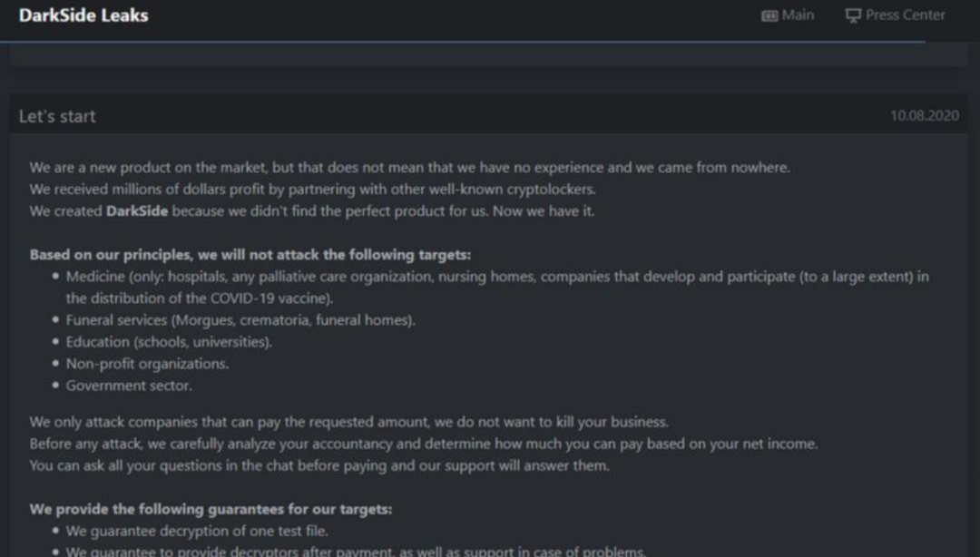Click the decryption of one test file line
The height and width of the screenshot is (557, 980).
pos(197,532)
